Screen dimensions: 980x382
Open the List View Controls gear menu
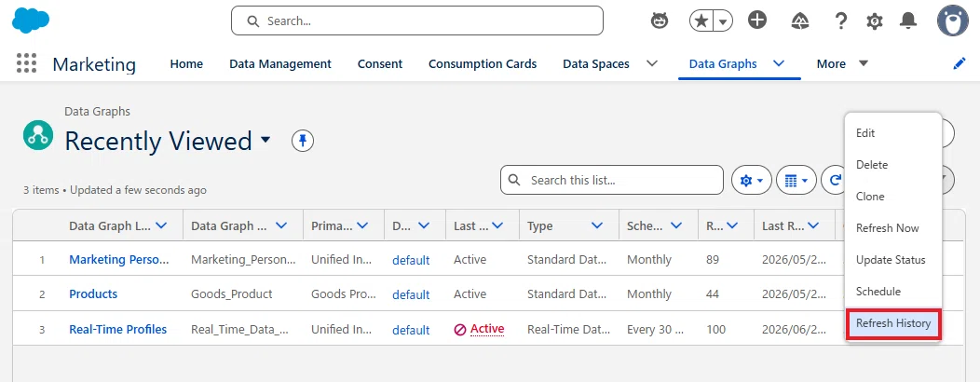[751, 181]
